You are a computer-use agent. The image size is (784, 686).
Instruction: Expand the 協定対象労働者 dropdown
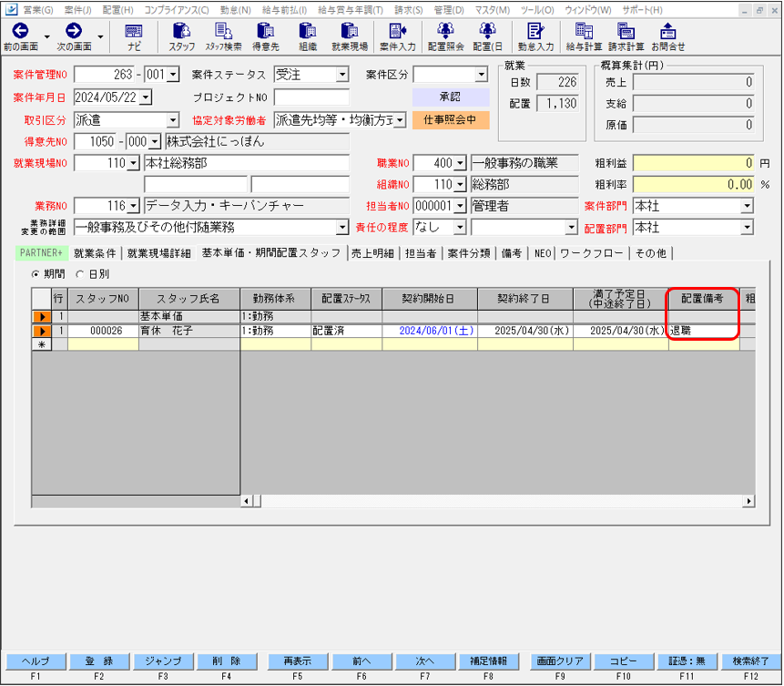pyautogui.click(x=400, y=120)
